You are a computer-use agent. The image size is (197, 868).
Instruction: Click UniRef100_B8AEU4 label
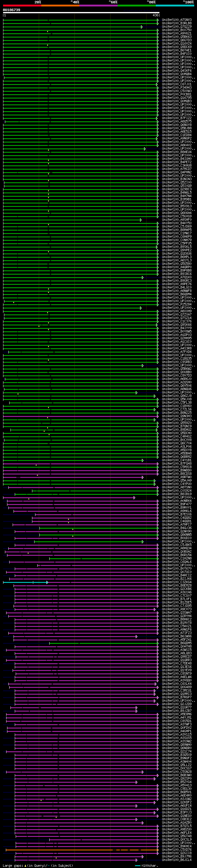[x=177, y=152]
